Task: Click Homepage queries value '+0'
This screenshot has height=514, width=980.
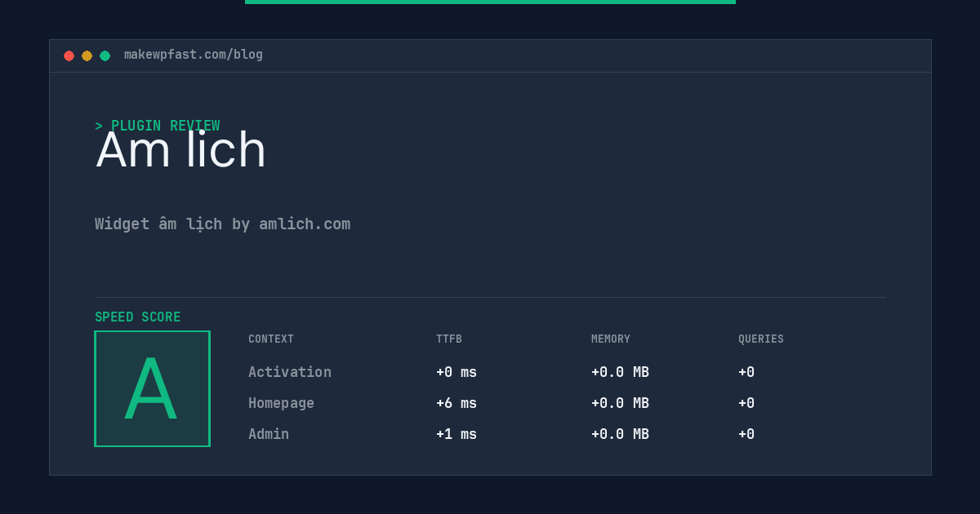Action: [x=746, y=403]
